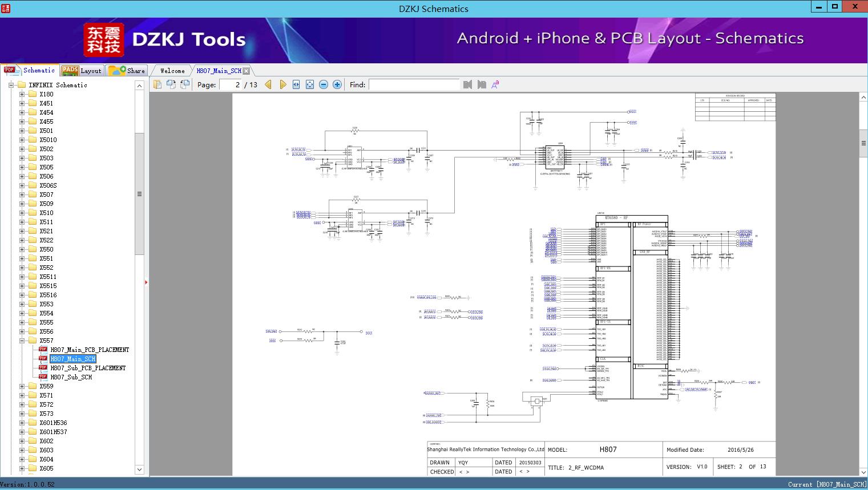Open H807_Main_PCB_PLACEMENT file
Viewport: 868px width, 490px height.
click(90, 350)
